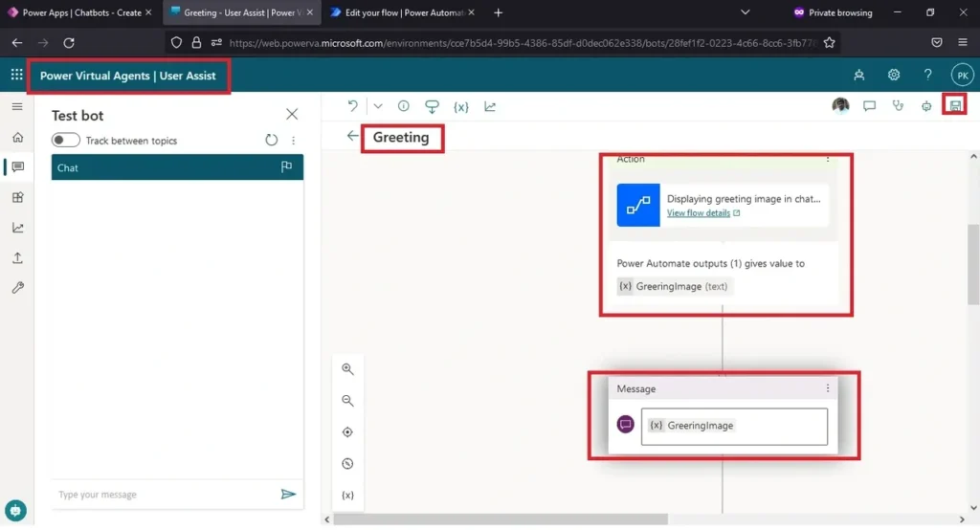Navigate back in browser history

17,42
